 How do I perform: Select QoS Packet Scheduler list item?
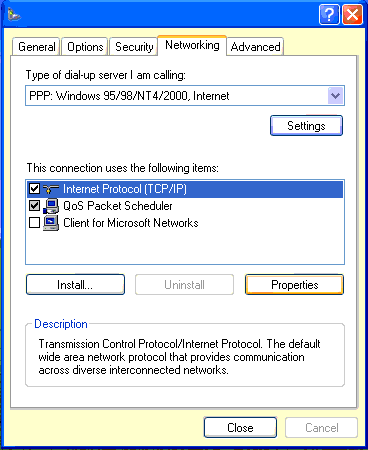point(185,206)
